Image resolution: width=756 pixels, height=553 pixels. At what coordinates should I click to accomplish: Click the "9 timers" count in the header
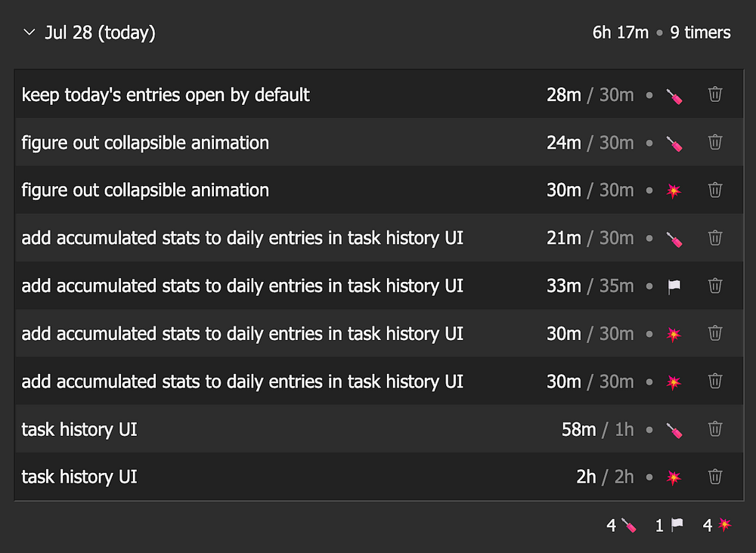(700, 33)
